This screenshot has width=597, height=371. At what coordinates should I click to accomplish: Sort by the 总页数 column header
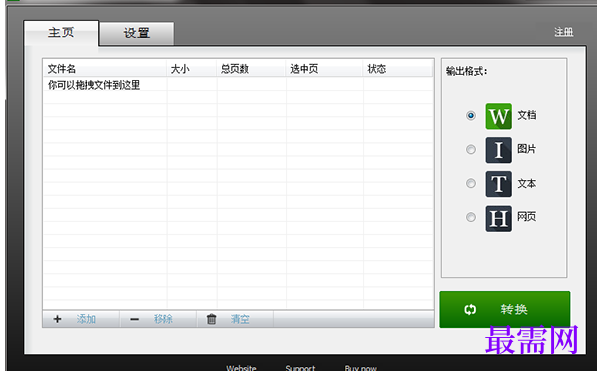(x=251, y=69)
